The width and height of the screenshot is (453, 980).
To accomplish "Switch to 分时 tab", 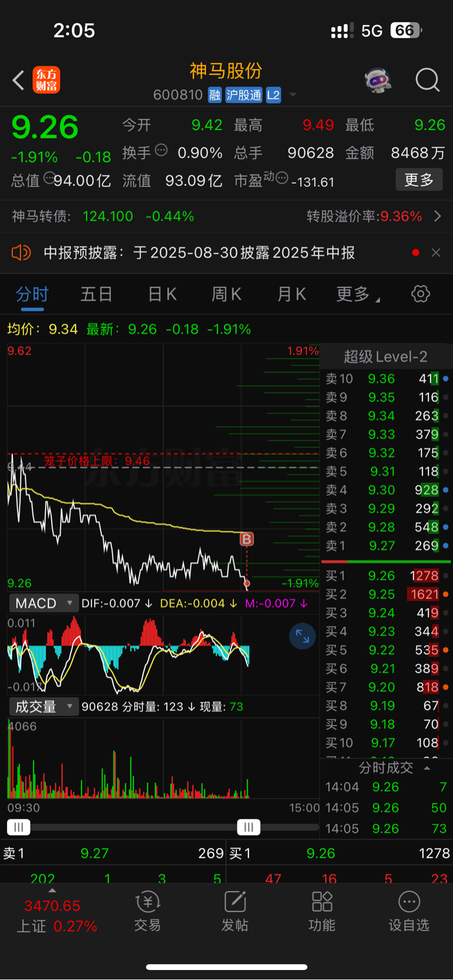I will 32,294.
